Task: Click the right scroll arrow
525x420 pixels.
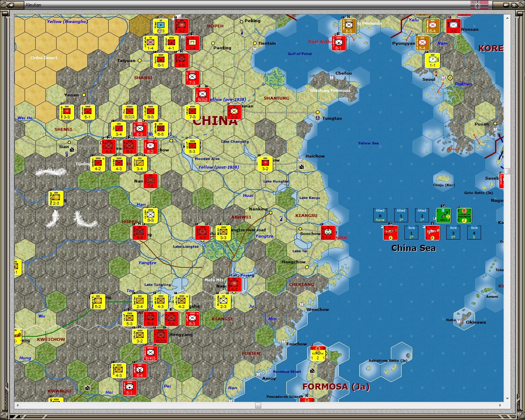Action: 501,405
